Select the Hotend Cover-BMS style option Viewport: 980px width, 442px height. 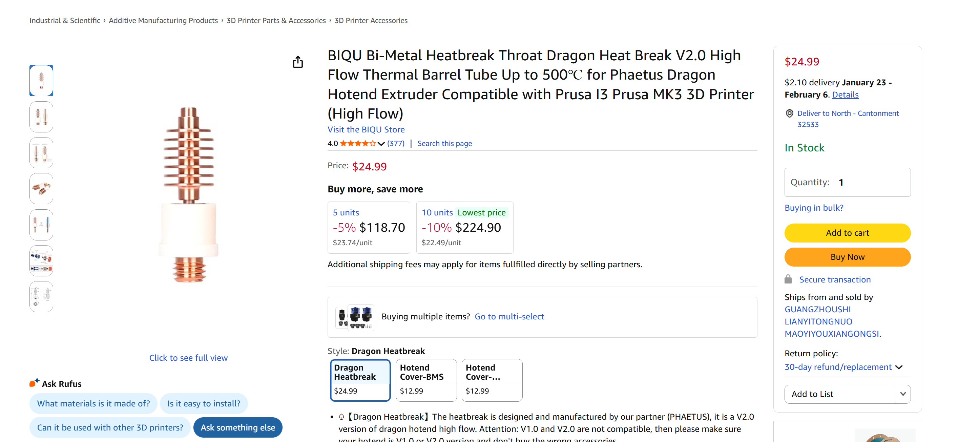coord(426,380)
